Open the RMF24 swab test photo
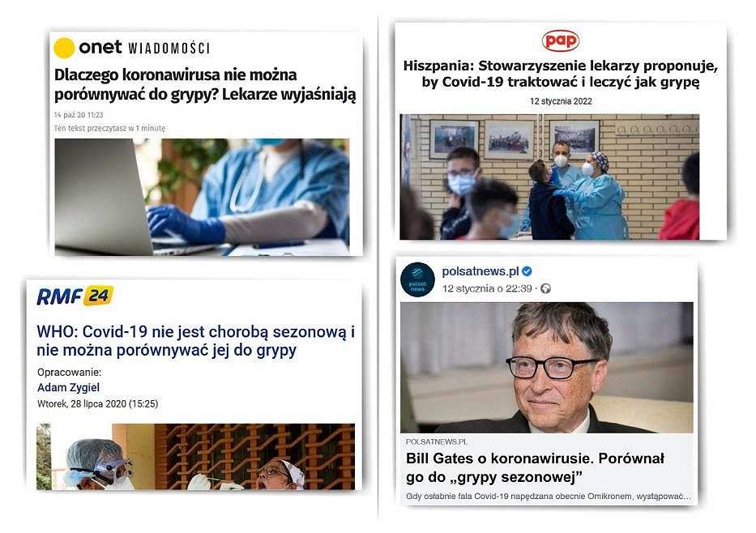Image resolution: width=756 pixels, height=533 pixels. tap(196, 456)
